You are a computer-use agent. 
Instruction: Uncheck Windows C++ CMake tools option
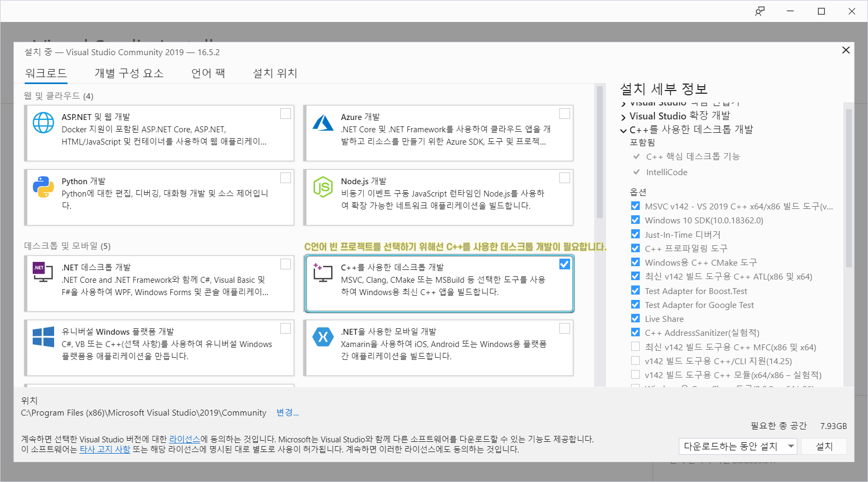pos(635,262)
